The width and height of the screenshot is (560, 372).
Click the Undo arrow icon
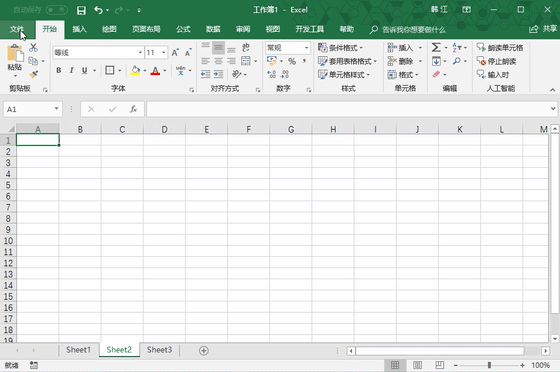(x=98, y=10)
